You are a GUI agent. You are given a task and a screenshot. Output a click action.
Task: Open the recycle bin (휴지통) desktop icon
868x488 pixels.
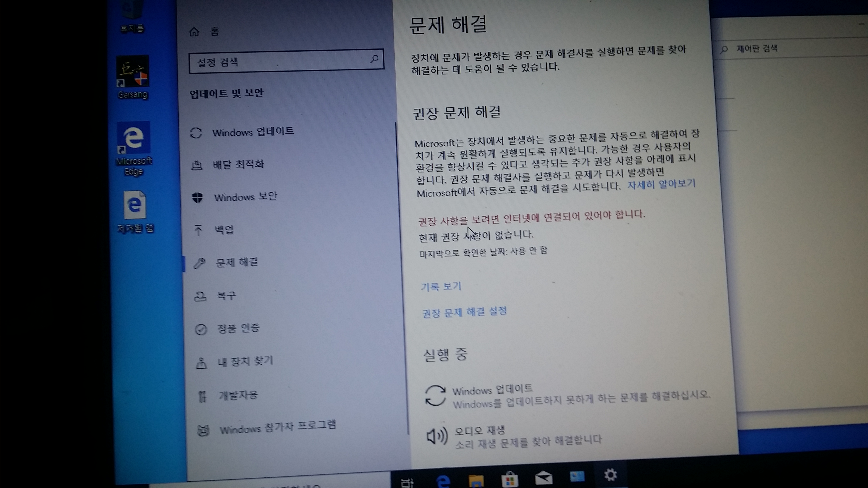pyautogui.click(x=132, y=16)
